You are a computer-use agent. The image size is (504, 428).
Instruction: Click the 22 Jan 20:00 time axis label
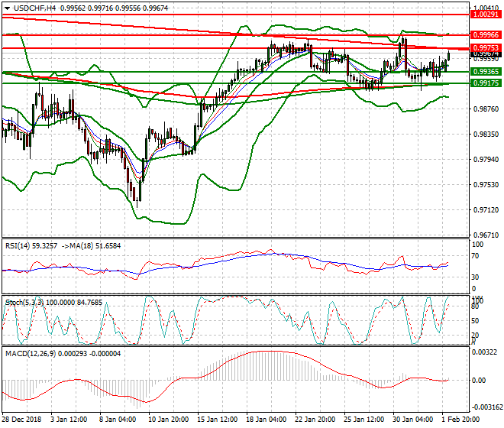(x=315, y=420)
